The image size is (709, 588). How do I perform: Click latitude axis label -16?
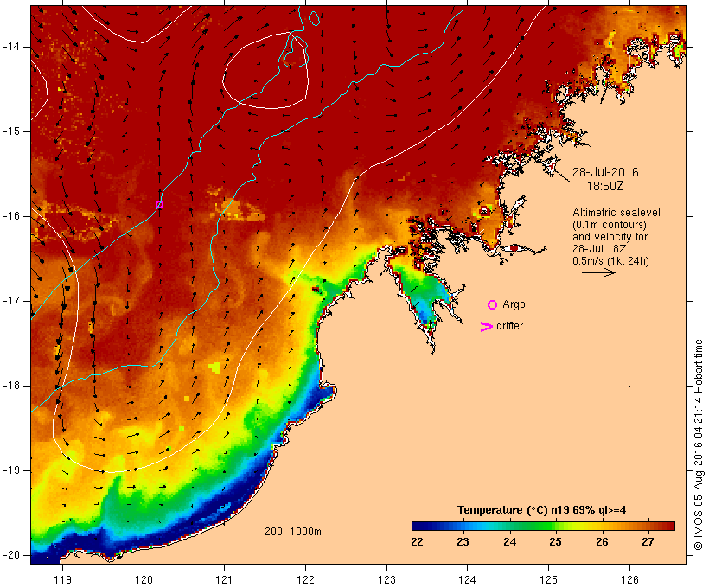click(11, 216)
